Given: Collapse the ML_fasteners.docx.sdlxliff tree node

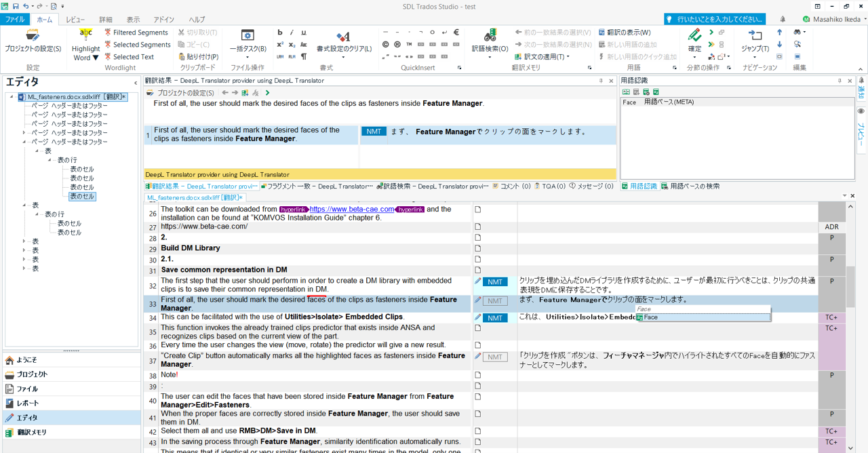Looking at the screenshot, I should tap(12, 97).
